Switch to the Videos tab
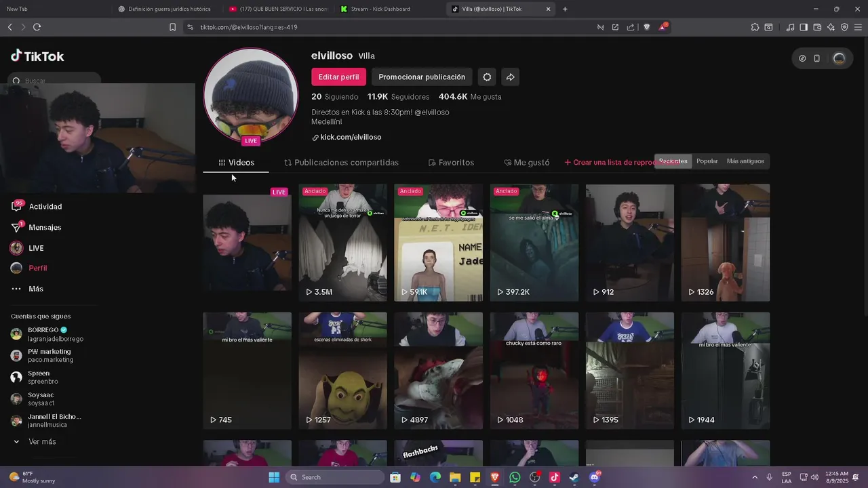The image size is (868, 488). tap(236, 163)
